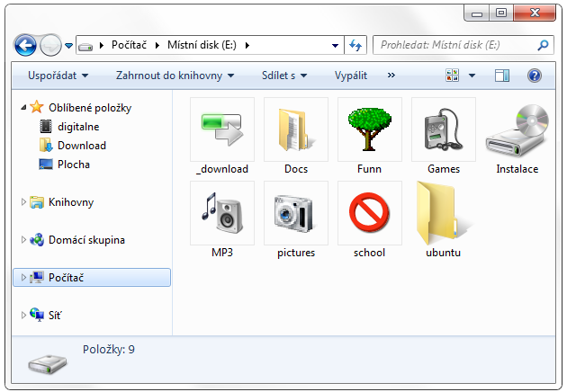Click the drive icon in address bar

[85, 46]
